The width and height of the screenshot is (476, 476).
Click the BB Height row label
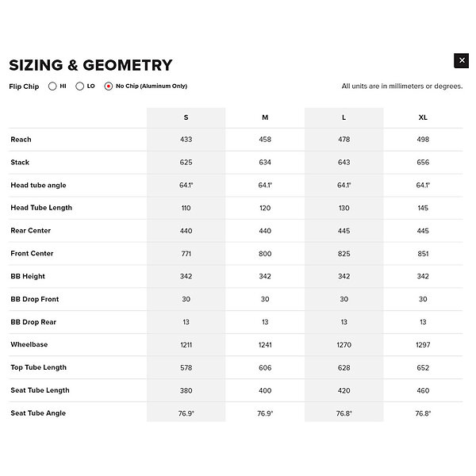tap(28, 277)
